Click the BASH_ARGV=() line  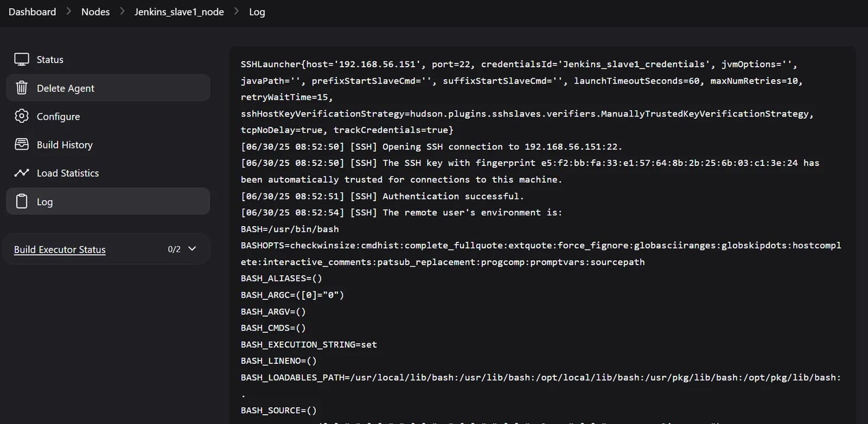(273, 312)
